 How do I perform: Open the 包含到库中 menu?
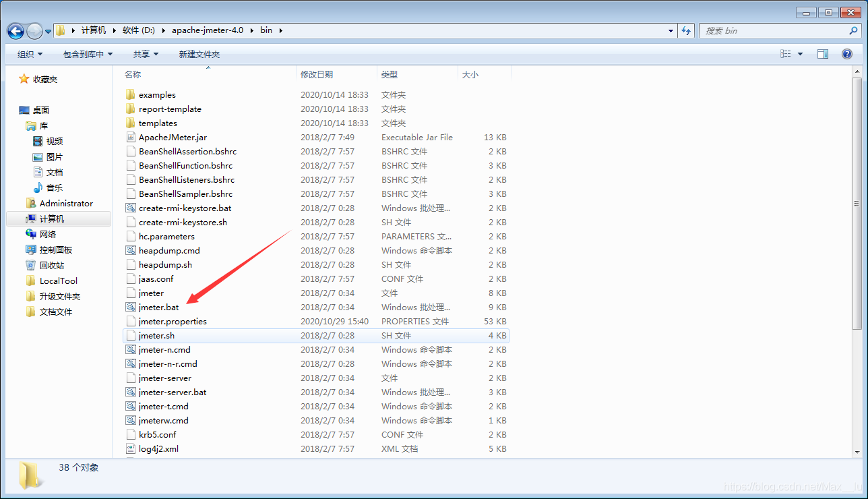tap(88, 54)
